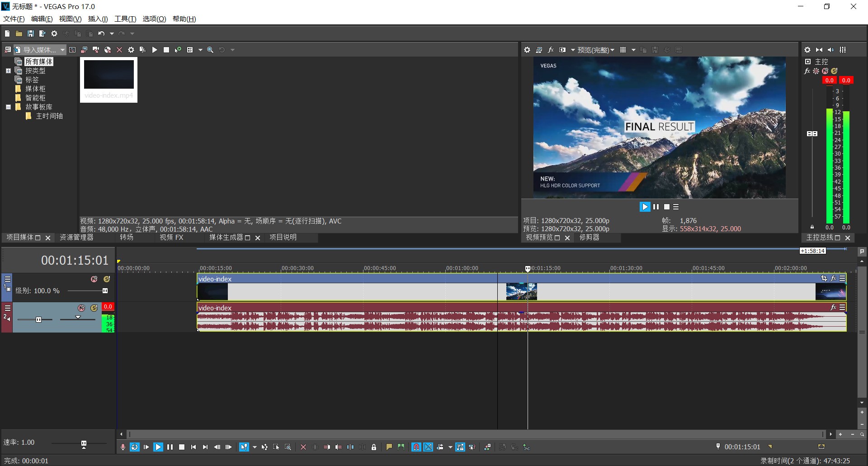The image size is (868, 466).
Task: Click the Copy Snapshot icon in preview toolbar
Action: (644, 50)
